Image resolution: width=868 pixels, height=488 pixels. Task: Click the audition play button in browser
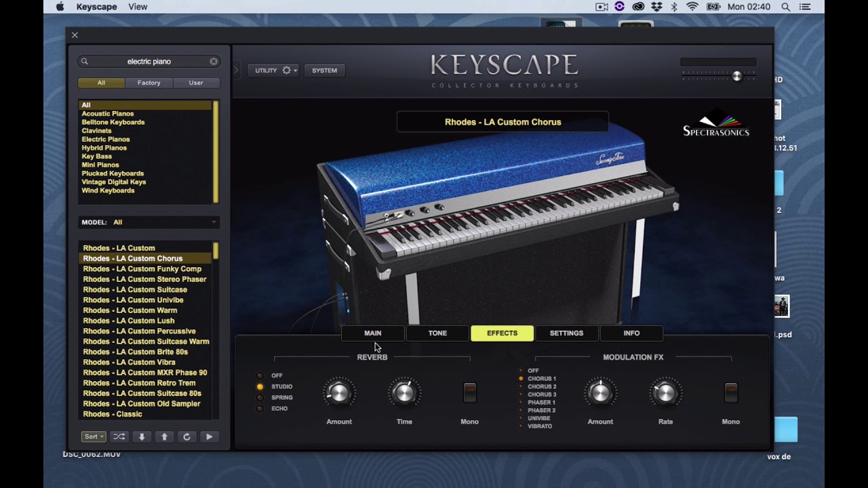coord(209,437)
